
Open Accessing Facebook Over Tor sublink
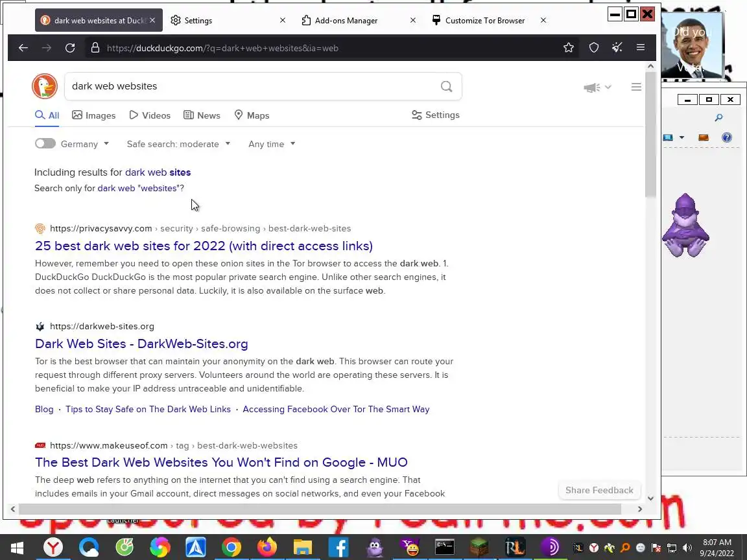[x=336, y=409]
